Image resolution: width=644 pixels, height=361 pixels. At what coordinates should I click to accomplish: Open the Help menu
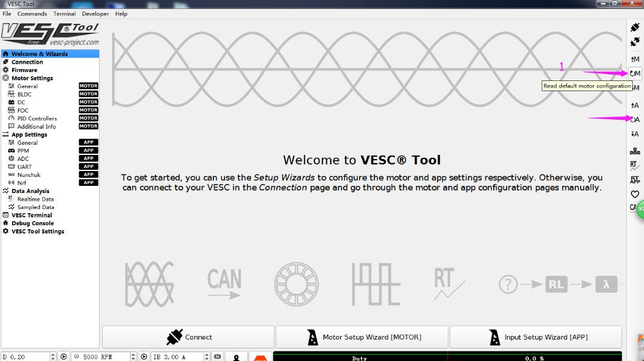tap(121, 14)
